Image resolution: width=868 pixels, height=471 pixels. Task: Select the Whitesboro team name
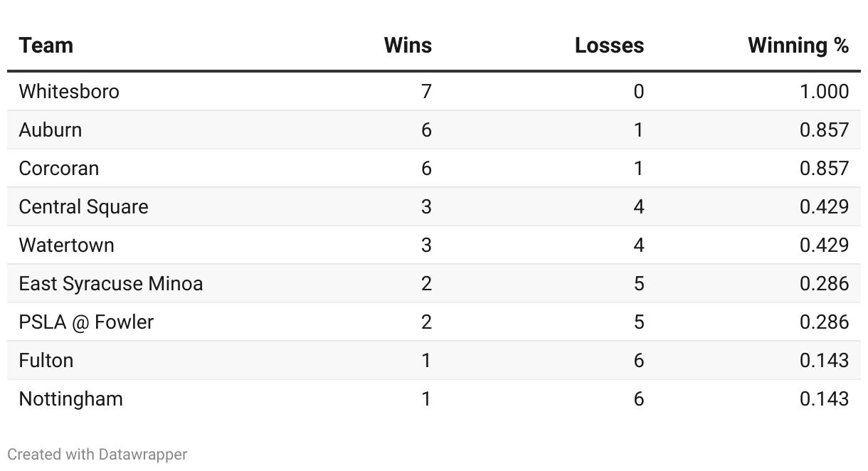pyautogui.click(x=69, y=92)
